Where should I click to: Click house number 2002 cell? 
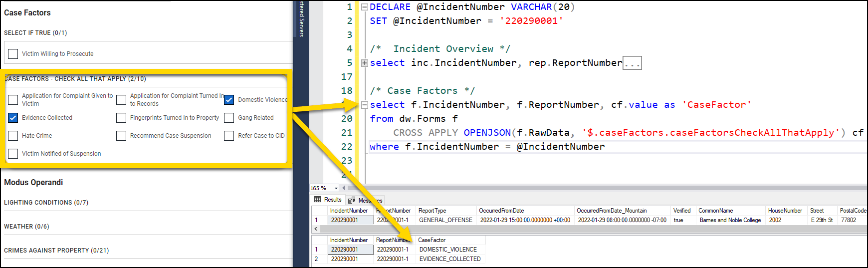point(786,220)
